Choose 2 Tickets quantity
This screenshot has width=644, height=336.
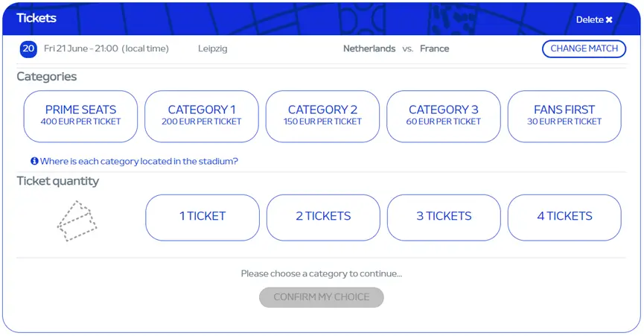point(323,218)
